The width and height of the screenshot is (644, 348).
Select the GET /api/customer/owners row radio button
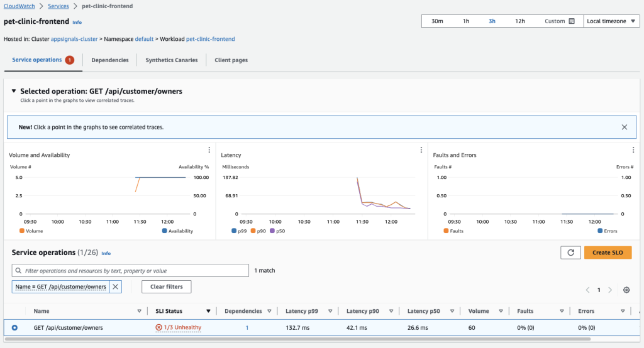15,327
